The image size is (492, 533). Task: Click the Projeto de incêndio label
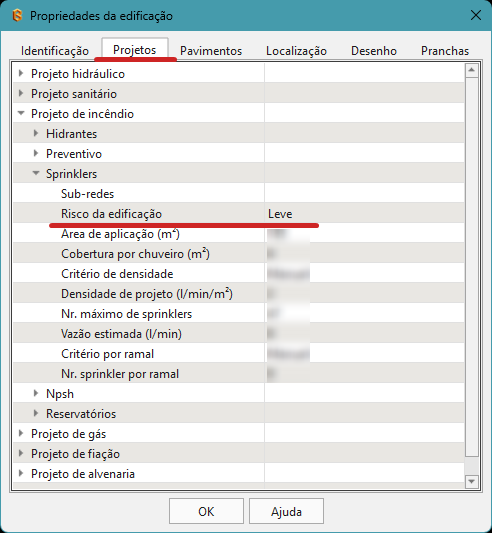82,114
